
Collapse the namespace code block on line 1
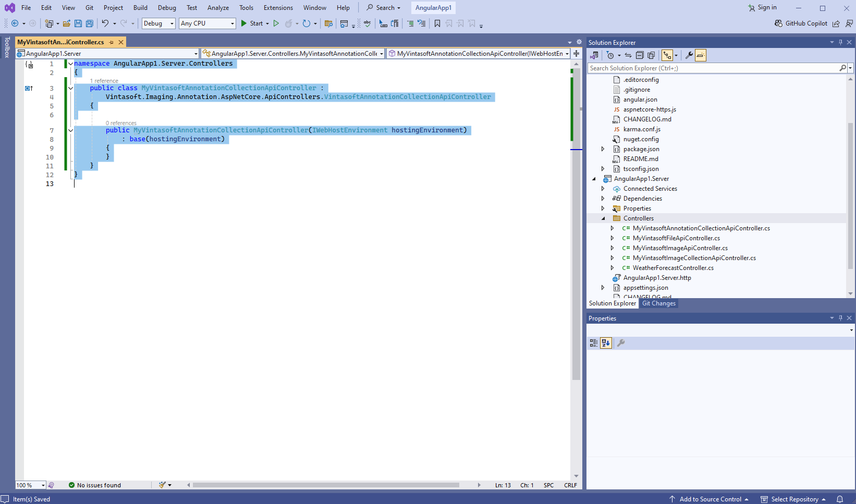tap(70, 64)
